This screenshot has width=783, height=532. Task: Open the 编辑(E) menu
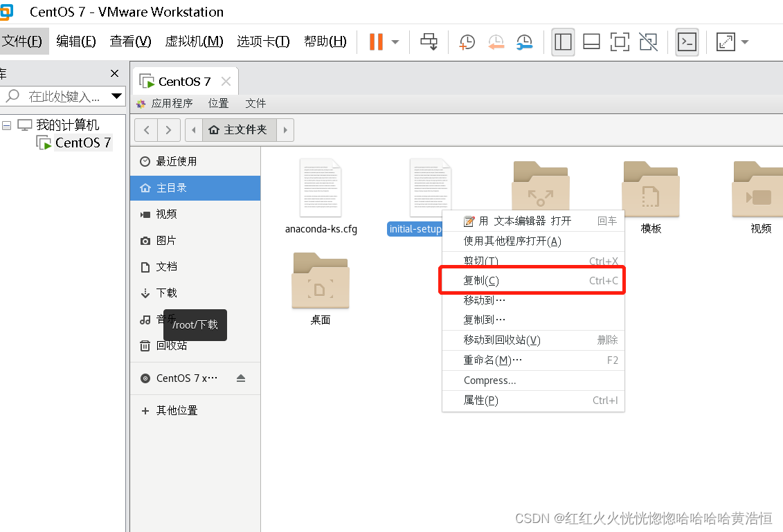pos(76,42)
